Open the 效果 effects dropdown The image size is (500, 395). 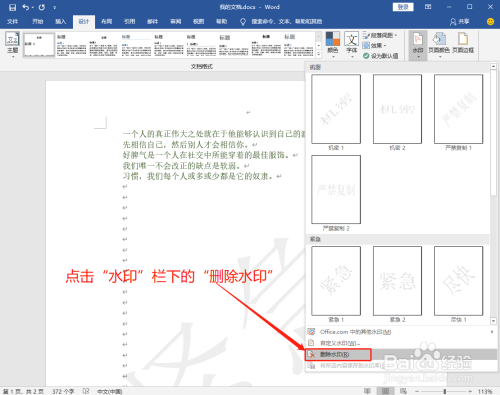374,45
